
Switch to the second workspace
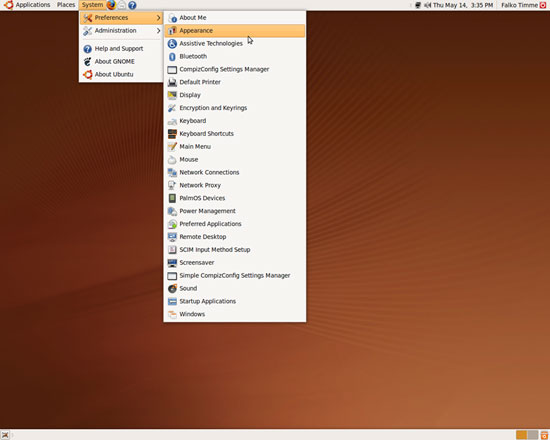[533, 435]
